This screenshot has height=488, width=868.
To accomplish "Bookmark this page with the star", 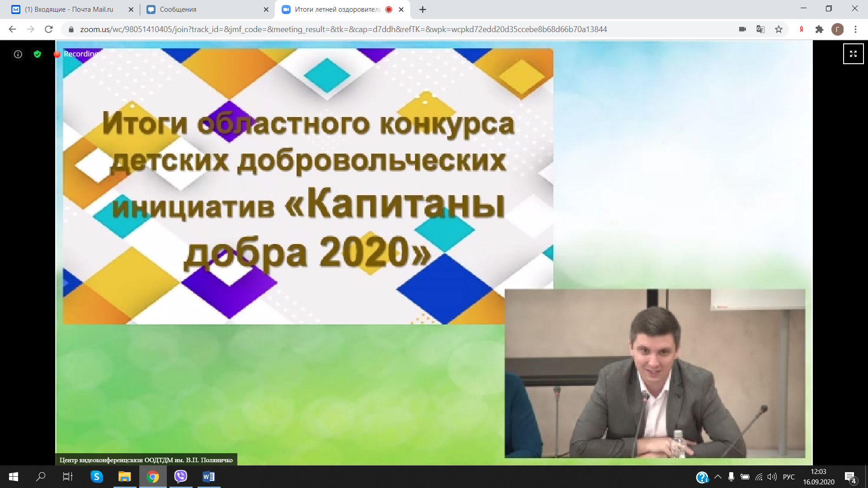I will [778, 29].
